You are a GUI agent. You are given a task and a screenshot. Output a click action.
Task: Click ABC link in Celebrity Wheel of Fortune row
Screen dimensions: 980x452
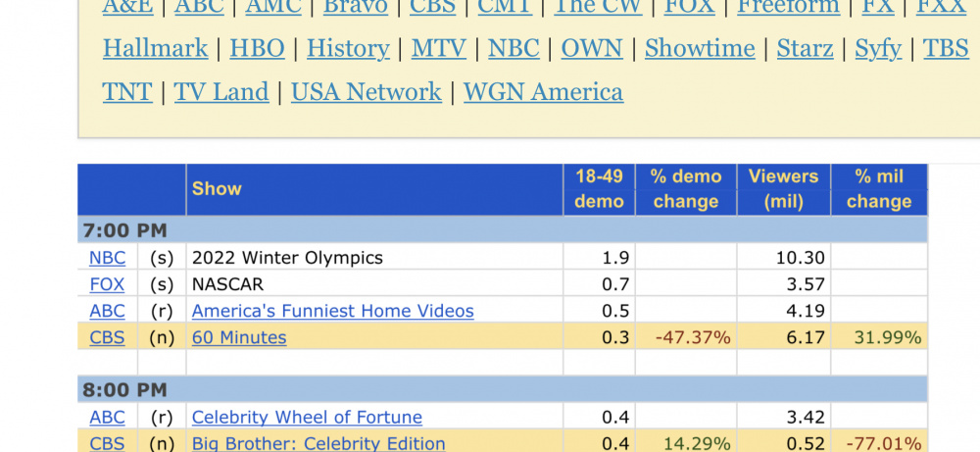pos(107,417)
